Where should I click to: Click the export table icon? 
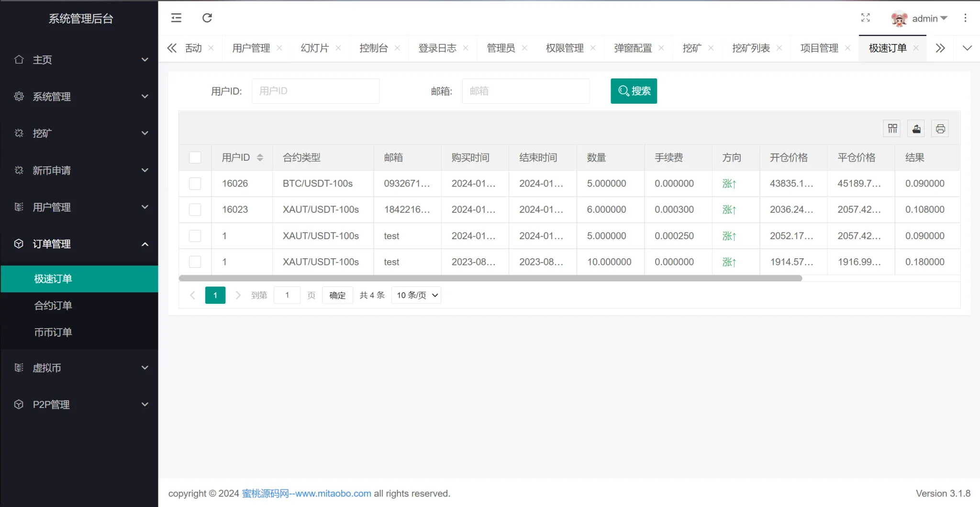[x=916, y=129]
